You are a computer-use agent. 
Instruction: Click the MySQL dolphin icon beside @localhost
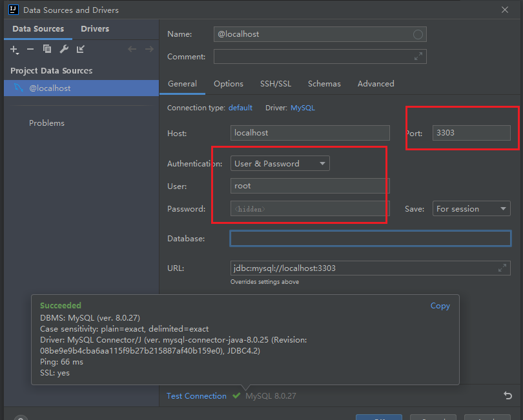[18, 88]
